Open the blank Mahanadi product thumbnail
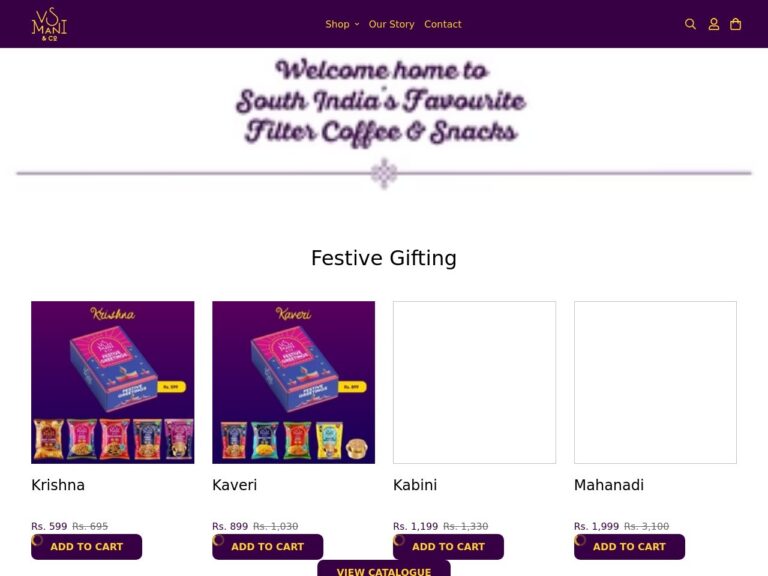Image resolution: width=768 pixels, height=576 pixels. pos(655,383)
